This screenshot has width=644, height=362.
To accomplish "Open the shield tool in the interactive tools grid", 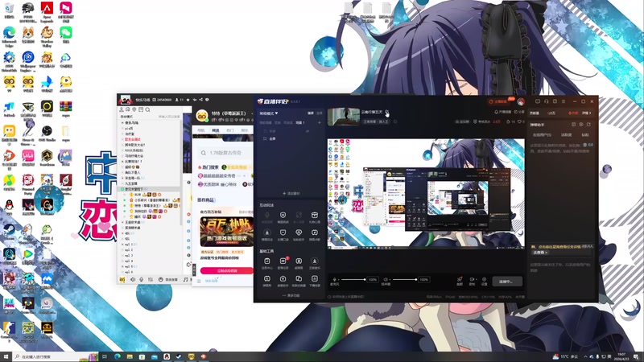I will pos(283,215).
